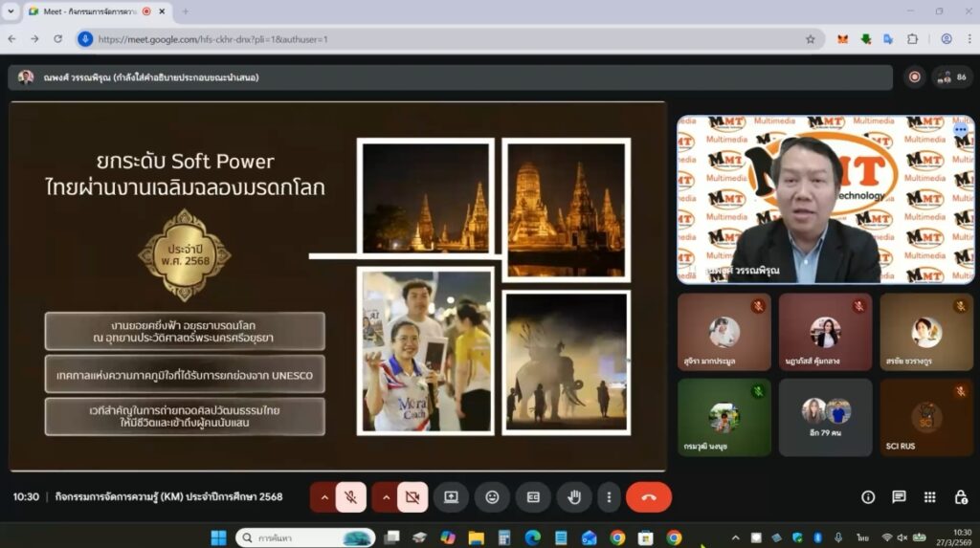Viewport: 980px width, 548px height.
Task: Click the share screen (present now) icon
Action: pos(451,497)
